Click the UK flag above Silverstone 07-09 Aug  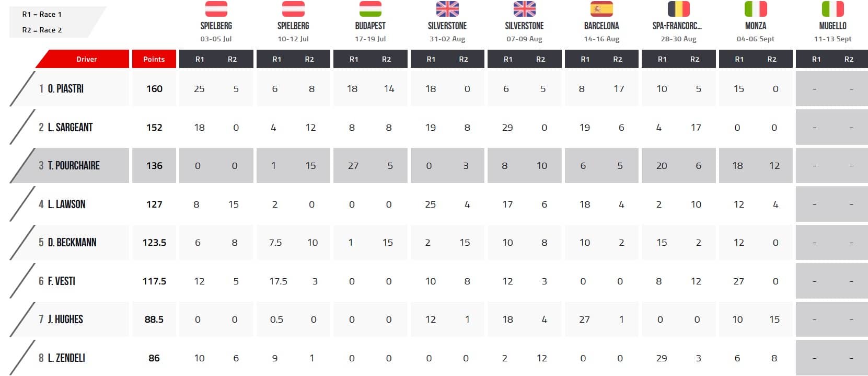pyautogui.click(x=525, y=9)
